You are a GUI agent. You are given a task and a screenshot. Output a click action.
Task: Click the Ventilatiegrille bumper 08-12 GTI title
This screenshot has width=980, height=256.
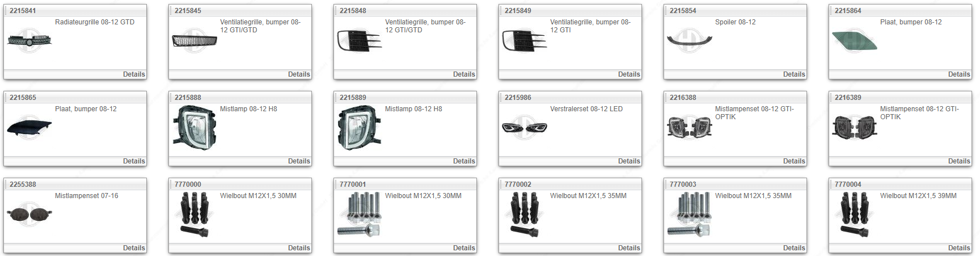point(590,26)
